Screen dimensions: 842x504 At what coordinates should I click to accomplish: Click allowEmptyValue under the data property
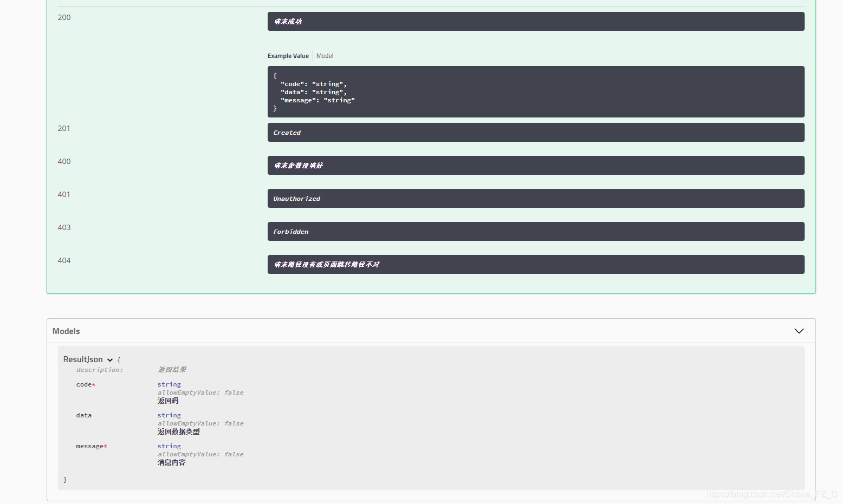tap(200, 423)
